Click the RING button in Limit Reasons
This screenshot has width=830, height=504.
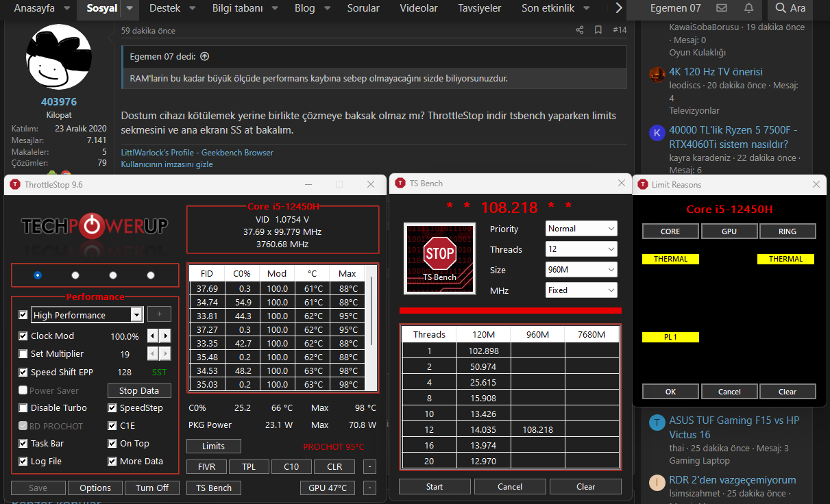coord(788,231)
